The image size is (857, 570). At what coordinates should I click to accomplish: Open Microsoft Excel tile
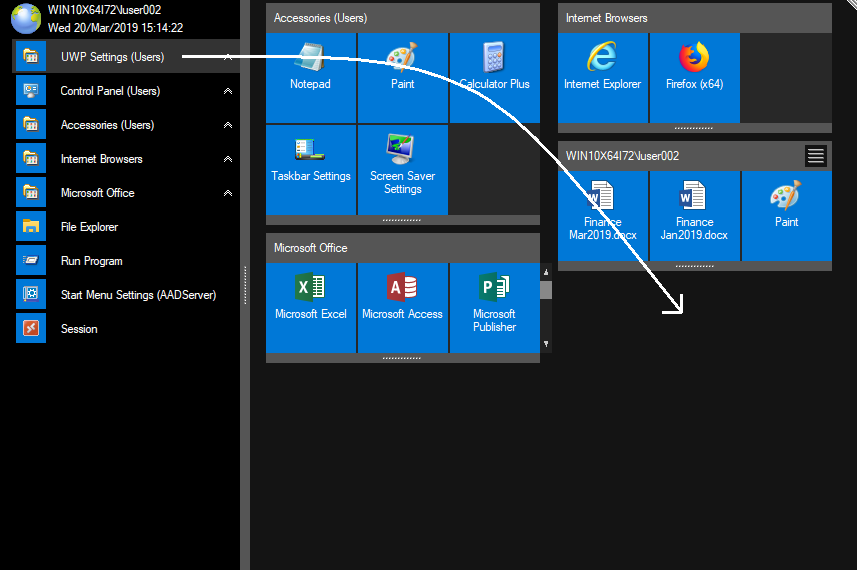[310, 307]
